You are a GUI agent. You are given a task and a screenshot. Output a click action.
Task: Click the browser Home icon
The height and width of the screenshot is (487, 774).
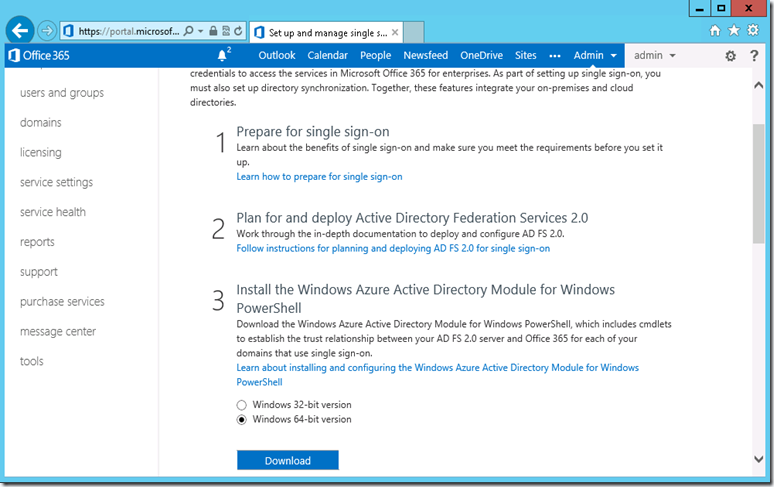point(715,31)
